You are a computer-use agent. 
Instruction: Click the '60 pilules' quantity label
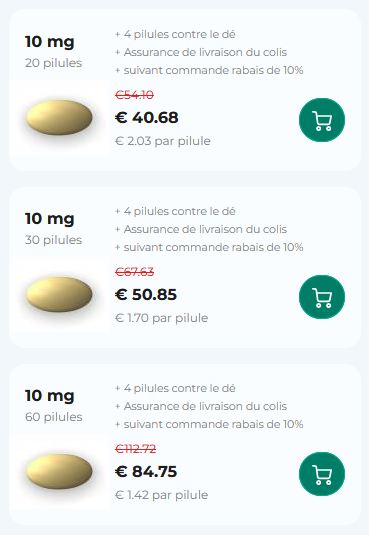tap(54, 417)
